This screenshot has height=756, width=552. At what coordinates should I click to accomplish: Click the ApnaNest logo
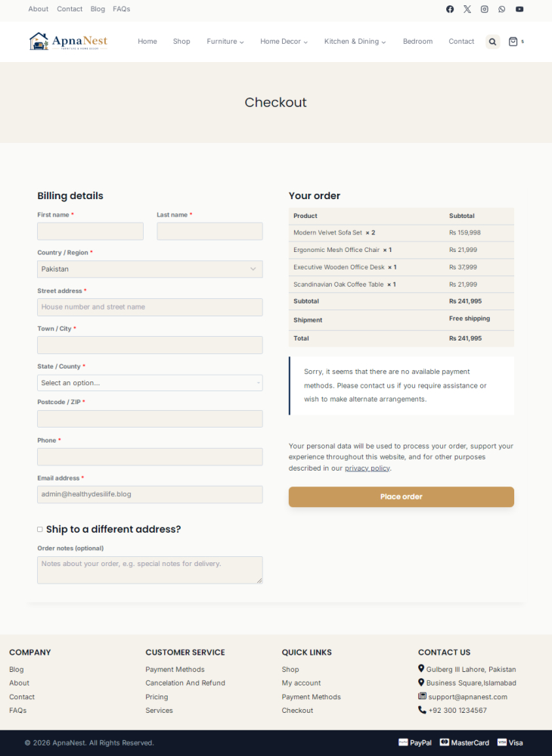68,42
